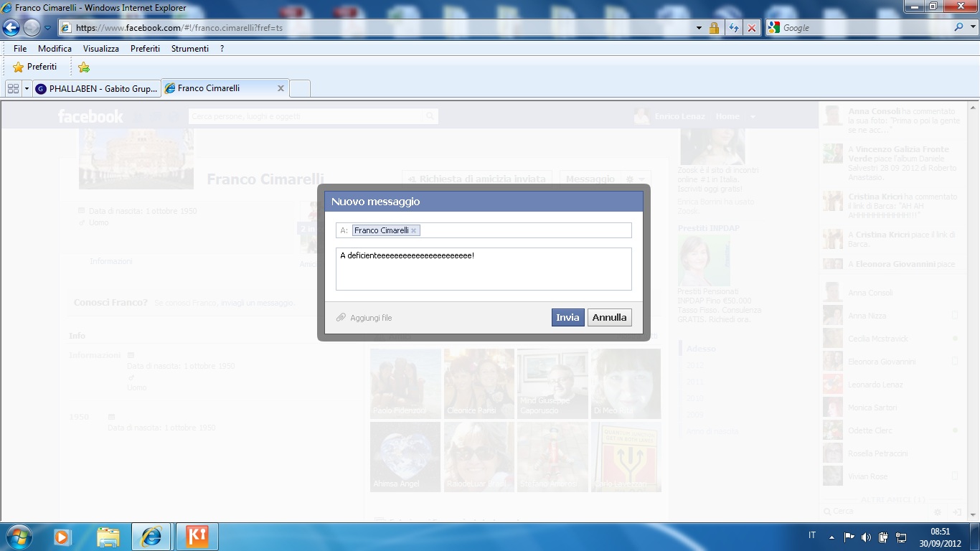Click the Stop loading X icon
Image resolution: width=980 pixels, height=551 pixels.
751,28
